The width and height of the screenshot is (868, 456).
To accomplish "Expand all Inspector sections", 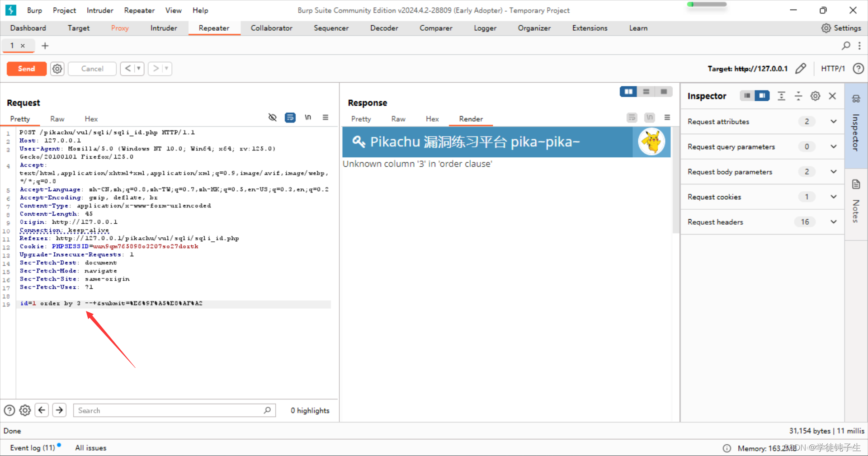I will tap(781, 96).
